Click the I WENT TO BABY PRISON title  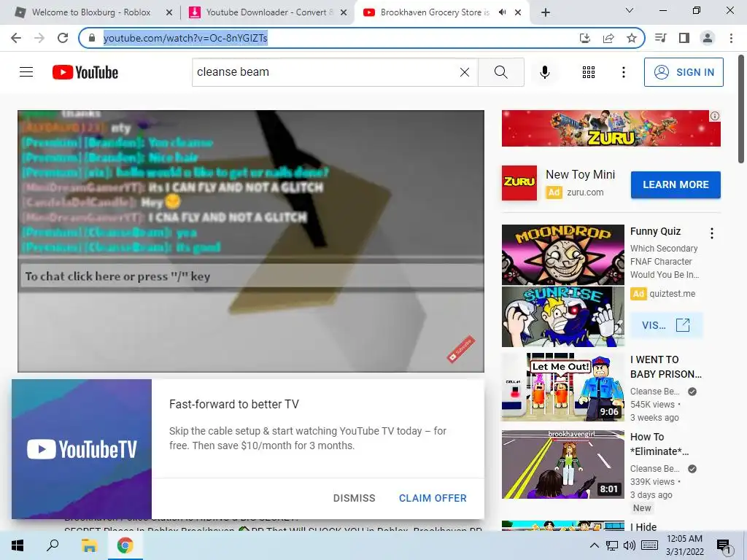pyautogui.click(x=665, y=367)
